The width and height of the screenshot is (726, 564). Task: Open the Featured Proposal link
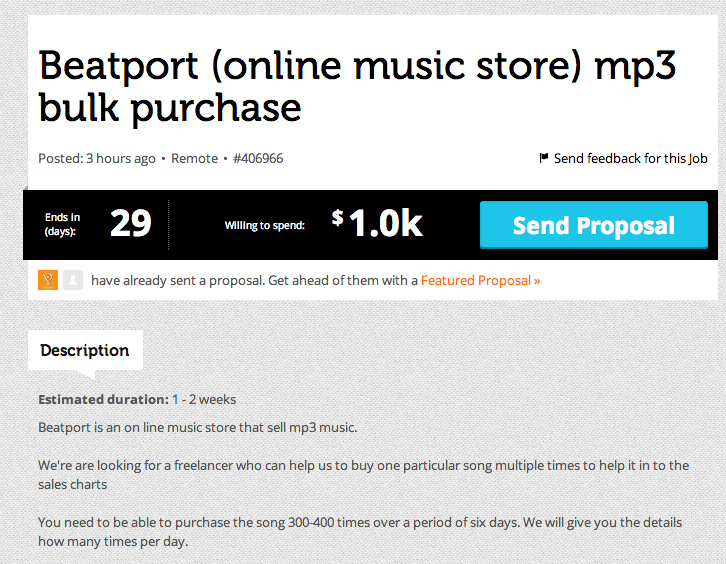click(x=480, y=281)
